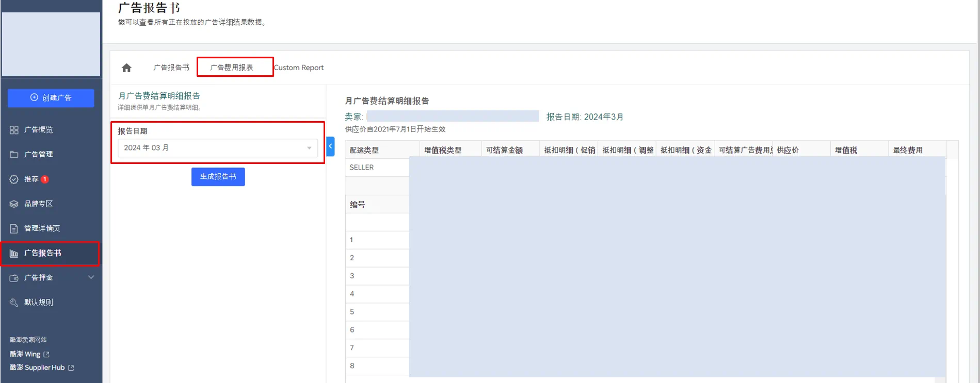Screen dimensions: 980x383
Task: Collapse the left panel with blue arrow
Action: [330, 146]
